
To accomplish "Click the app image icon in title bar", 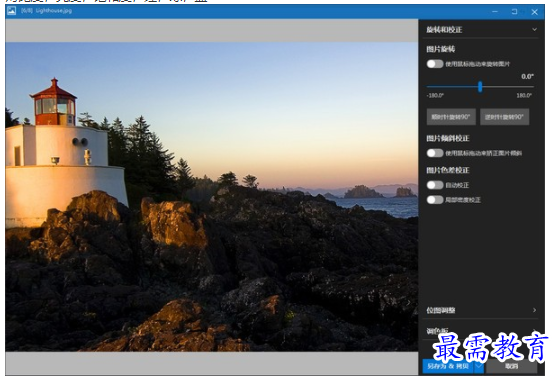I will (11, 11).
